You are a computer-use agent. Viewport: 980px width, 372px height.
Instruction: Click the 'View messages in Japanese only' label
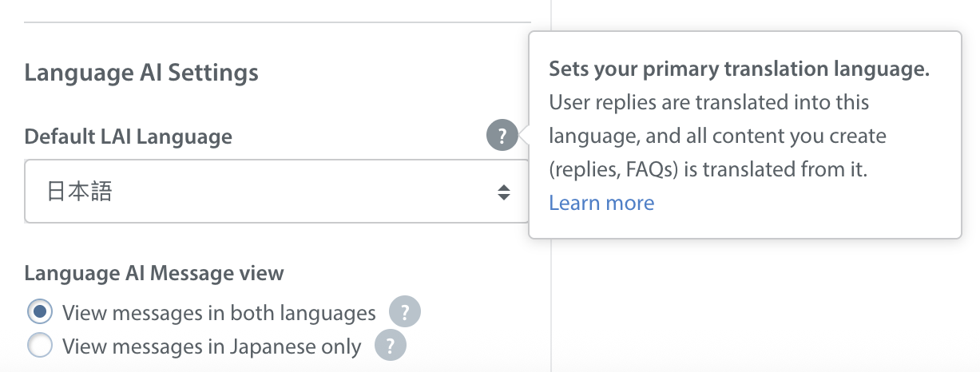click(x=212, y=347)
